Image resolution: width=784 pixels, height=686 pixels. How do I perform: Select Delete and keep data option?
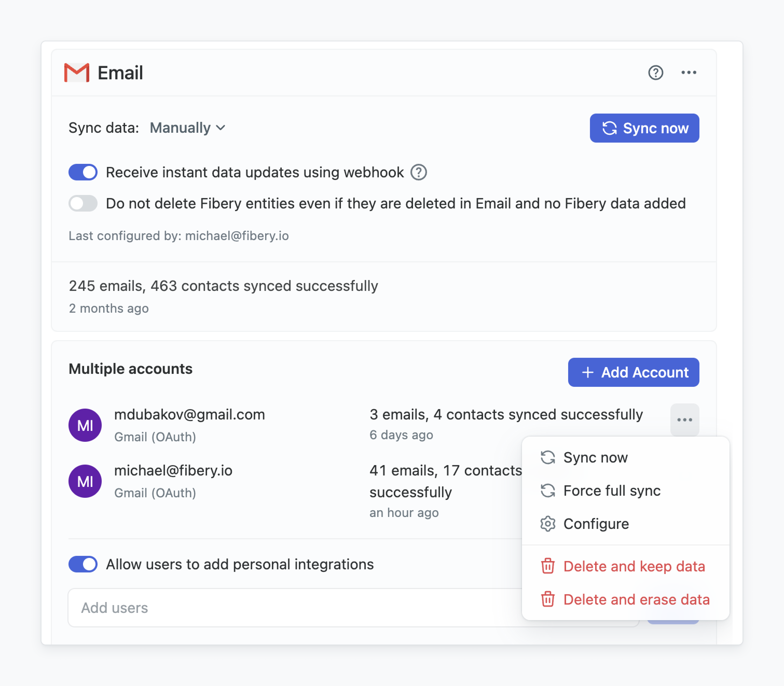click(x=634, y=566)
